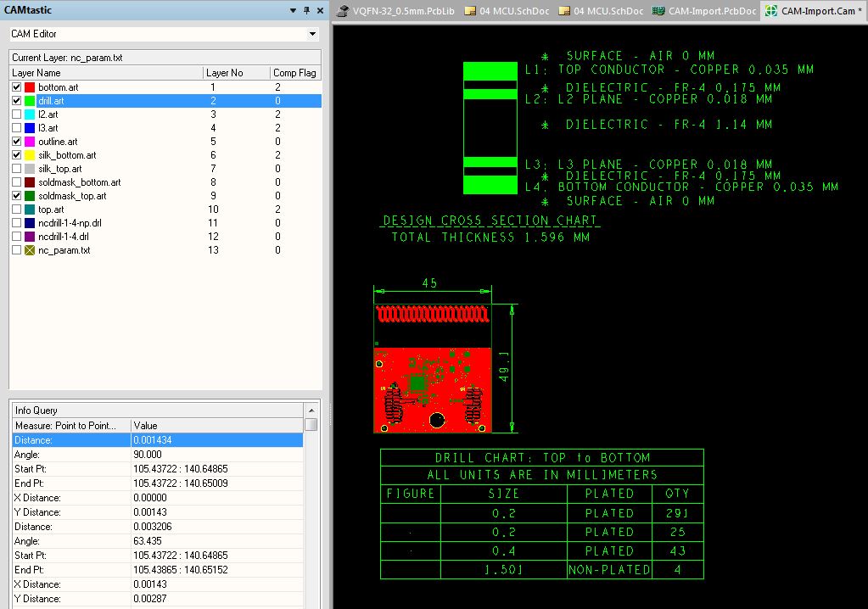The height and width of the screenshot is (609, 868).
Task: Sort by Comp Flag column header
Action: pyautogui.click(x=295, y=72)
